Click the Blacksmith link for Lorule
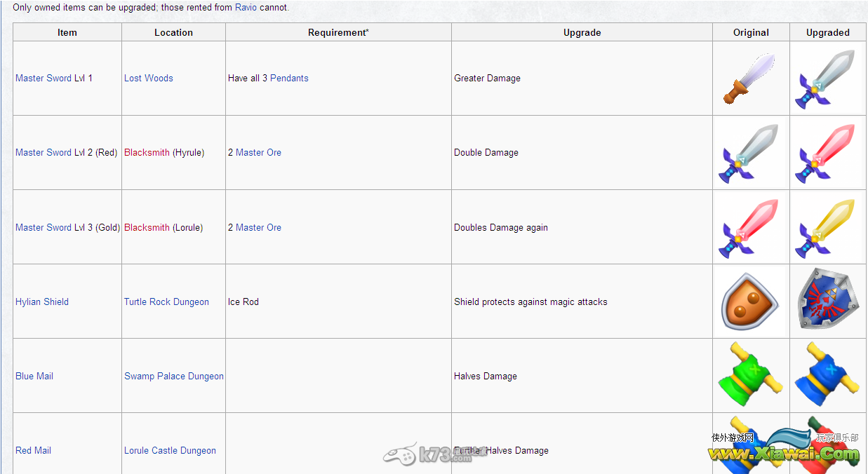868x474 pixels. click(147, 228)
